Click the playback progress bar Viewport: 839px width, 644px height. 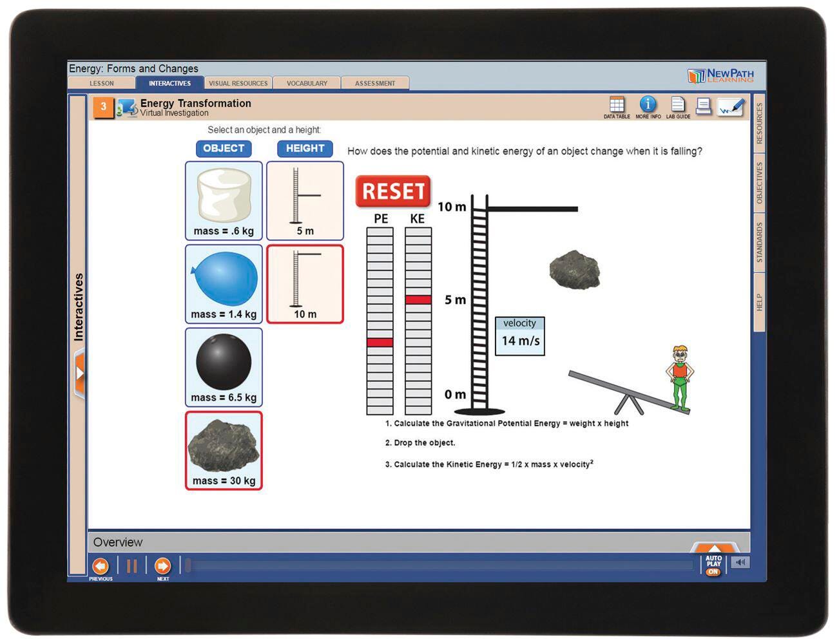pyautogui.click(x=438, y=566)
